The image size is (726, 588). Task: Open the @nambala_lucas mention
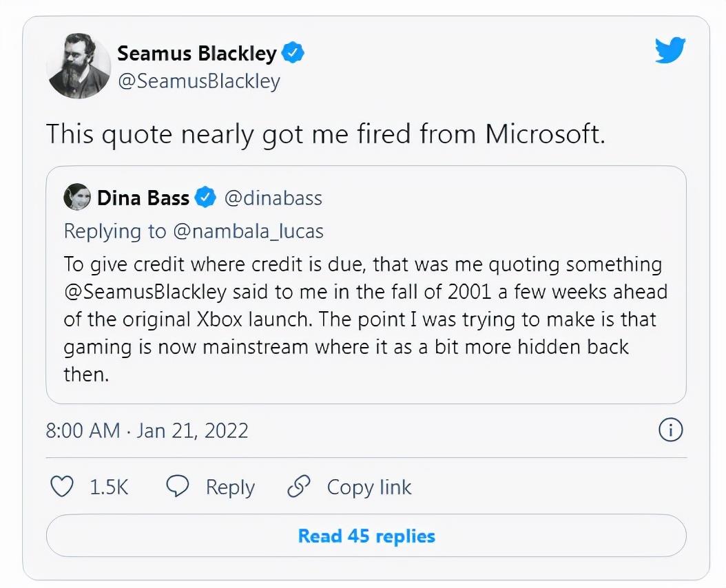coord(248,231)
